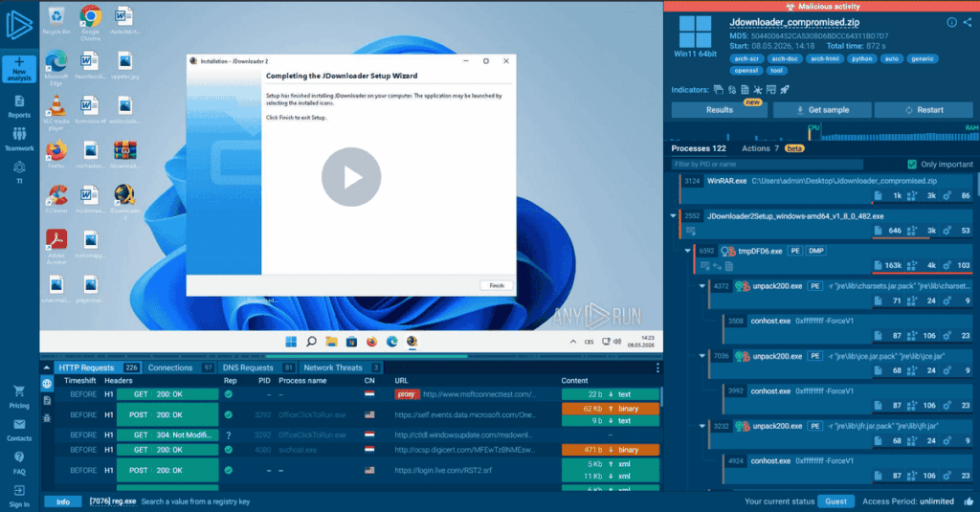Click the Jdownloader_compromised.zip file name
This screenshot has height=512, width=980.
tap(794, 23)
